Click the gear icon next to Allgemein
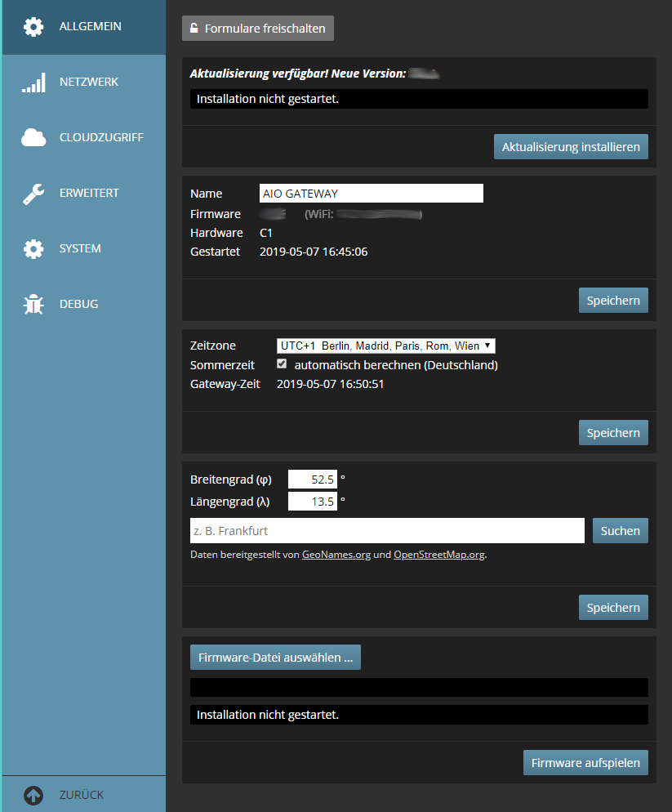This screenshot has height=812, width=672. 33,27
